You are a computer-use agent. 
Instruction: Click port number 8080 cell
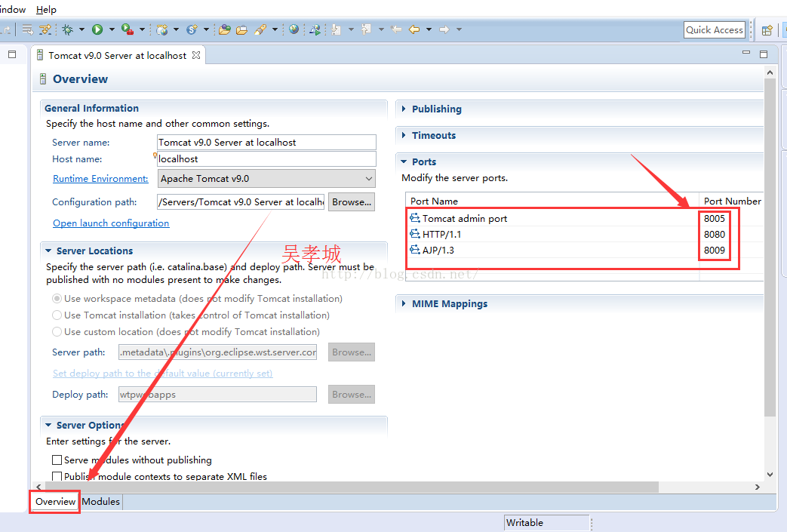coord(715,235)
